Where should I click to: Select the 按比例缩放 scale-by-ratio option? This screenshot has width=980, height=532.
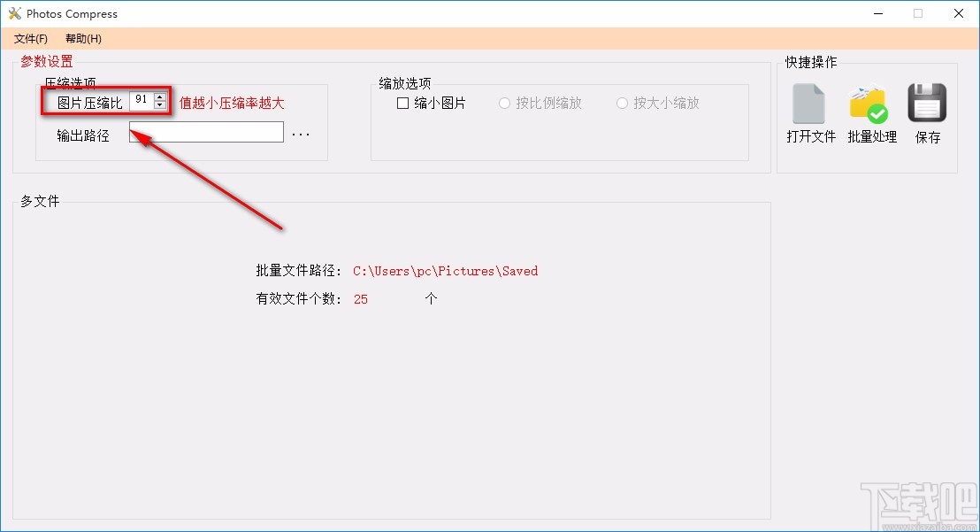(503, 103)
